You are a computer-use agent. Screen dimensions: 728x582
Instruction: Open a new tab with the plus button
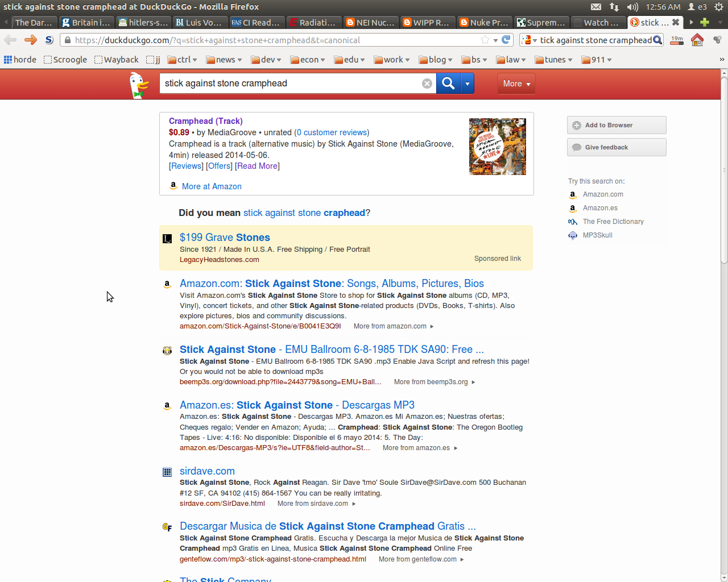pos(705,22)
